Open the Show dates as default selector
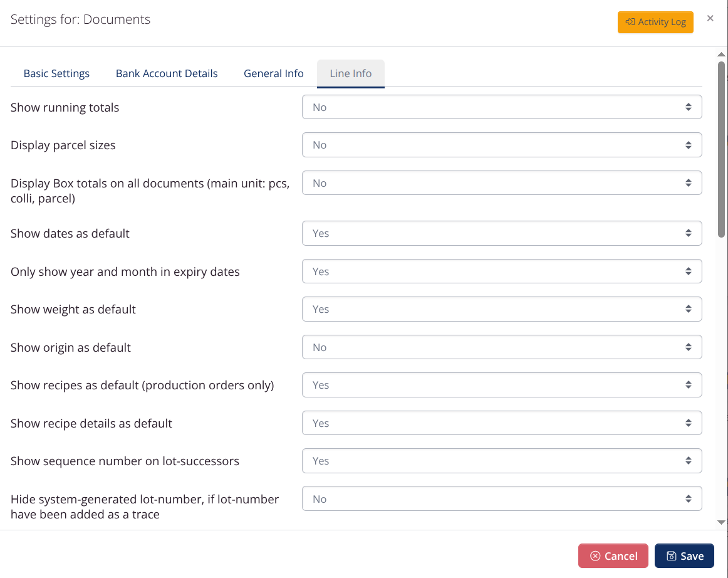This screenshot has width=728, height=578. tap(501, 233)
